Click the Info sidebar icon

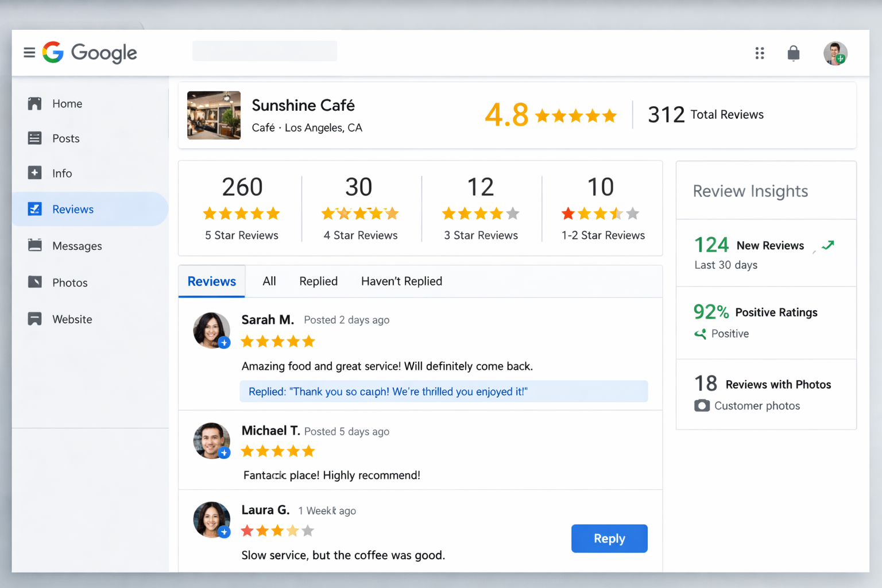pos(35,173)
